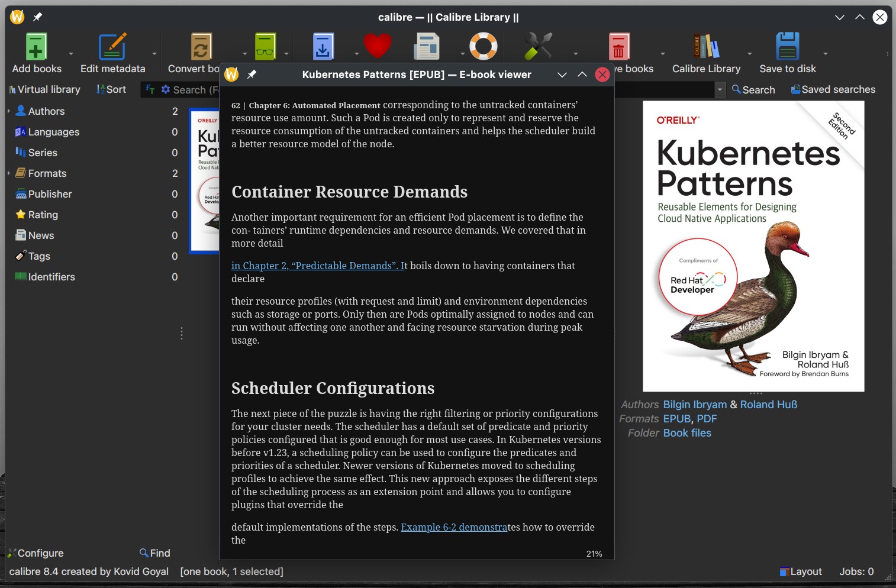Select Tags category in Tag browser

39,256
